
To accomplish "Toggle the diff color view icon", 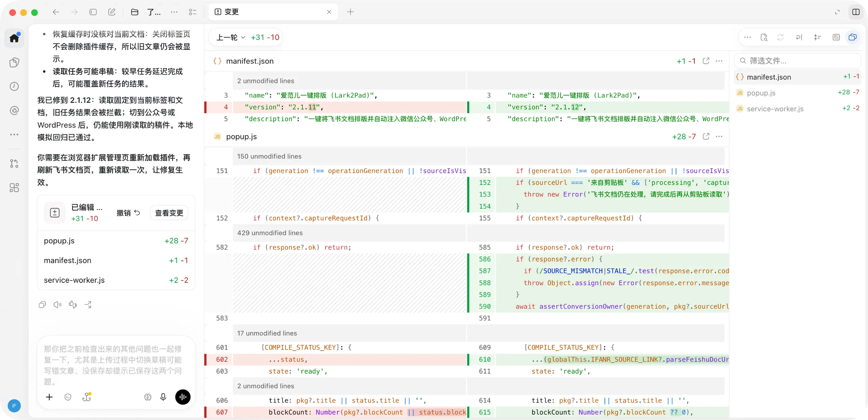I will pyautogui.click(x=836, y=37).
